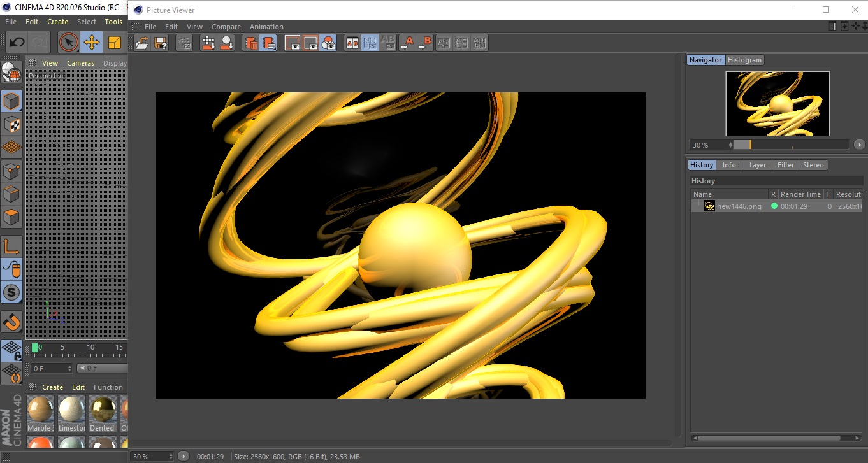868x463 pixels.
Task: Open the arrow menu beside navigator slider
Action: tap(859, 145)
